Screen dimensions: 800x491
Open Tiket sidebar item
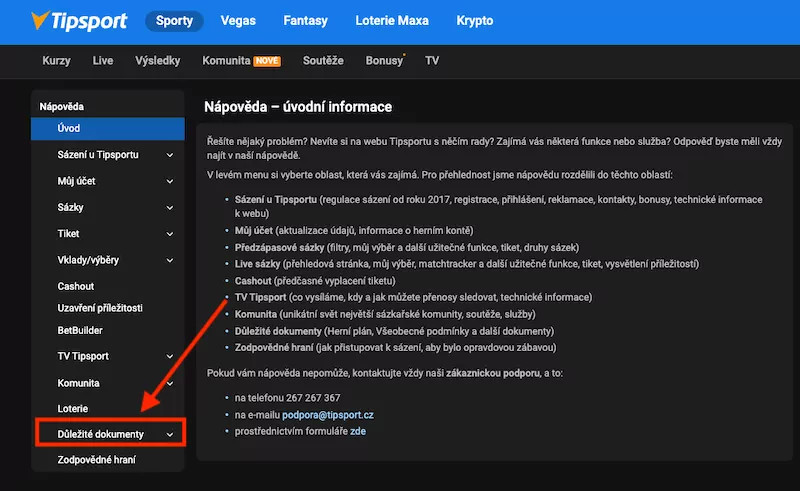pos(68,234)
